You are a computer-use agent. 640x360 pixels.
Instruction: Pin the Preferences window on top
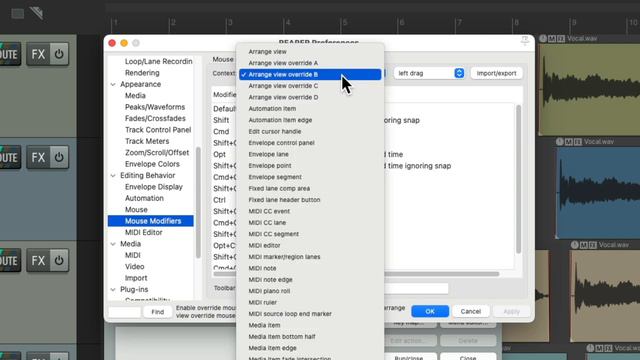[525, 40]
